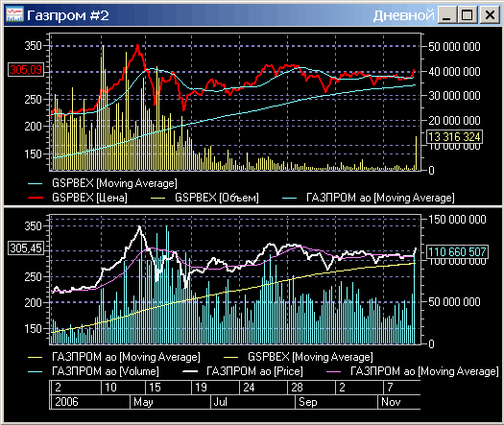Click the GSPBEX [Объем] legend entry
504x425 pixels.
(x=217, y=198)
